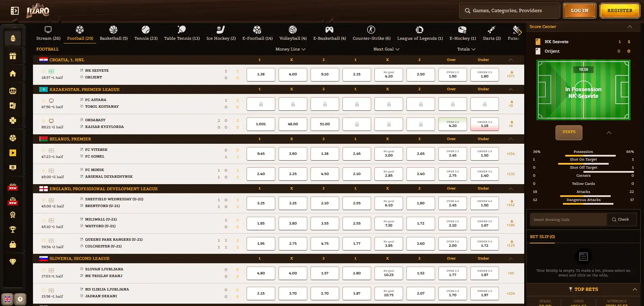The image size is (644, 306).
Task: Open the Money Line market dropdown
Action: pyautogui.click(x=290, y=49)
